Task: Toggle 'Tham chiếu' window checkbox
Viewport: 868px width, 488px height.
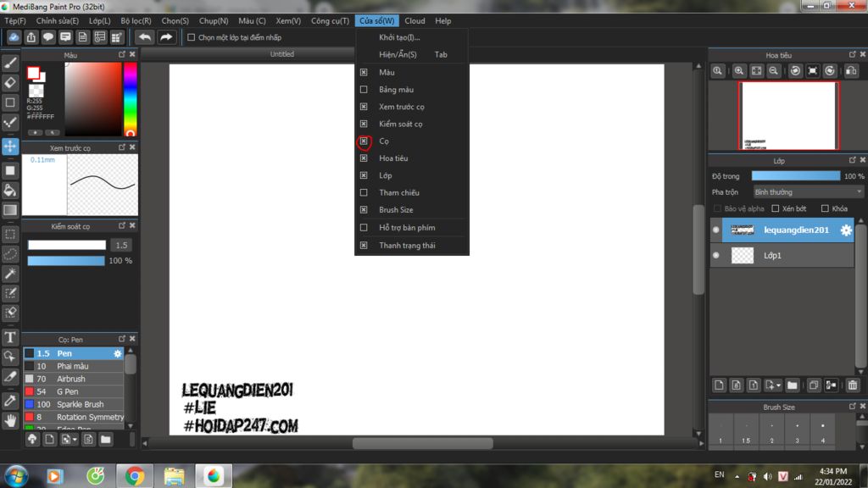Action: click(364, 192)
